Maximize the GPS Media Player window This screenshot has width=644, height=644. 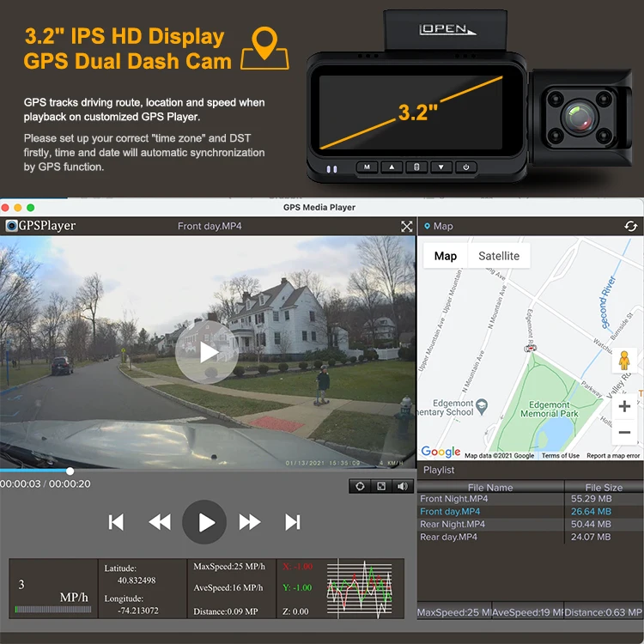[x=30, y=208]
